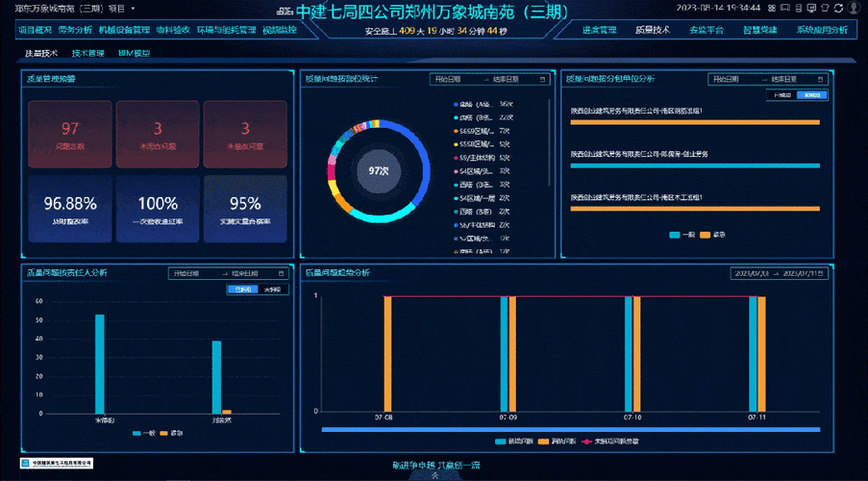This screenshot has width=868, height=481.
Task: Toggle the S9/主体结构 legend entry
Action: coord(482,158)
